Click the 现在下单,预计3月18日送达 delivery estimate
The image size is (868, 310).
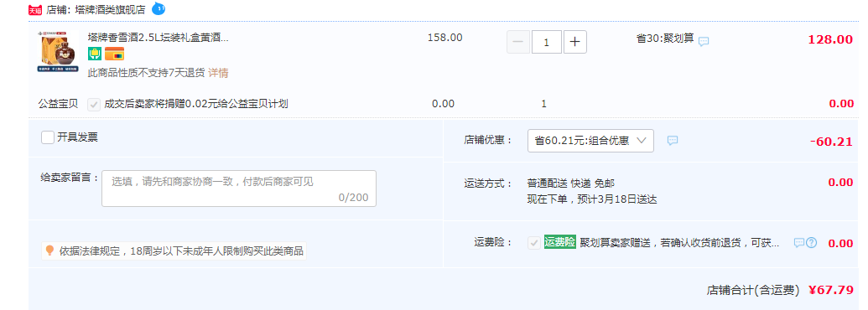tap(592, 199)
